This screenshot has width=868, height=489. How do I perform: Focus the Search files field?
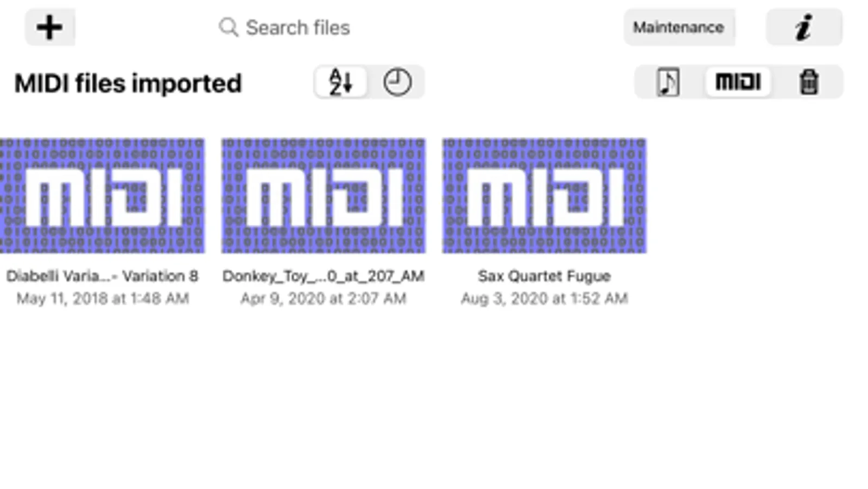tap(297, 27)
